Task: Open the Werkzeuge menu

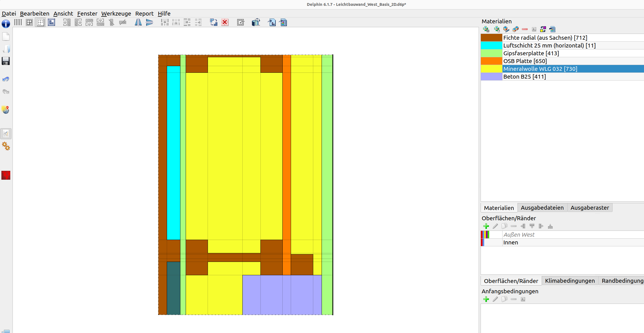Action: [116, 13]
